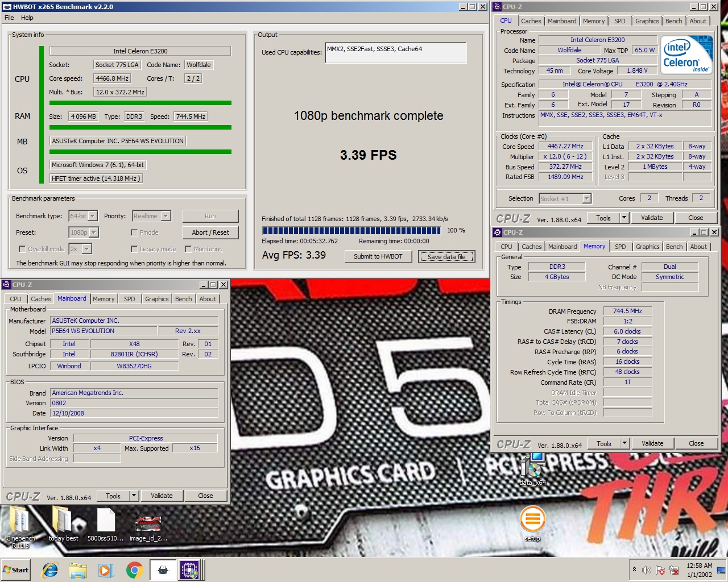Show hidden tray icons arrow
The width and height of the screenshot is (728, 582).
[634, 569]
